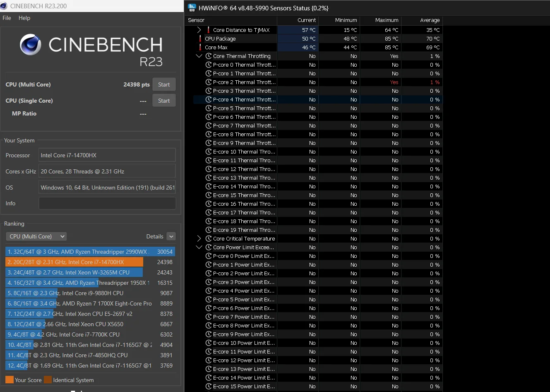Click the arrow button next to Details
This screenshot has height=392, width=550.
click(x=171, y=236)
